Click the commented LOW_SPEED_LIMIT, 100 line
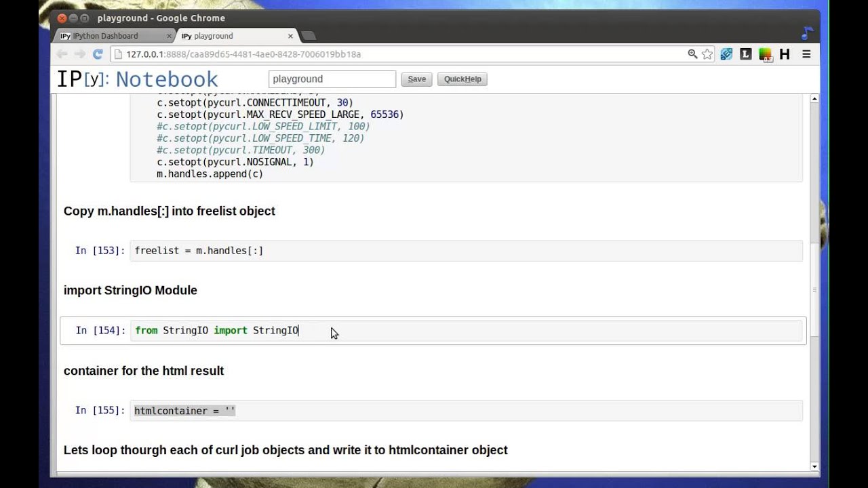Screen dimensions: 868x488 263,127
